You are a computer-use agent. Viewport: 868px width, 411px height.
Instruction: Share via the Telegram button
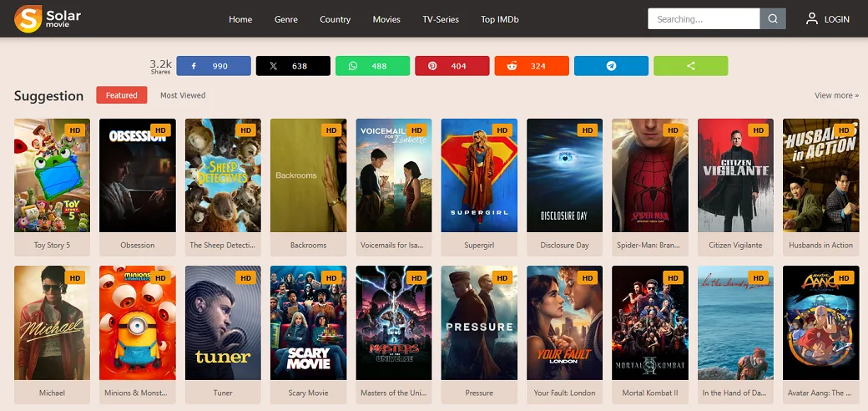(x=611, y=66)
